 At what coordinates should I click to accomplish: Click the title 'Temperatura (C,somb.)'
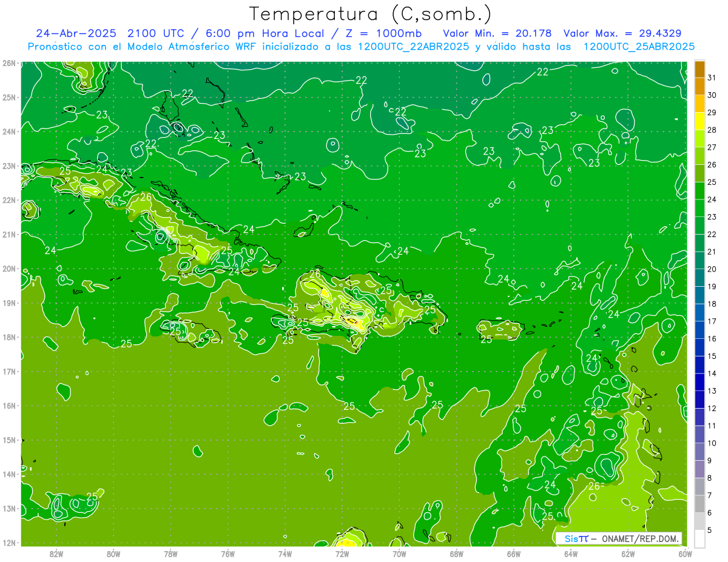[x=371, y=14]
